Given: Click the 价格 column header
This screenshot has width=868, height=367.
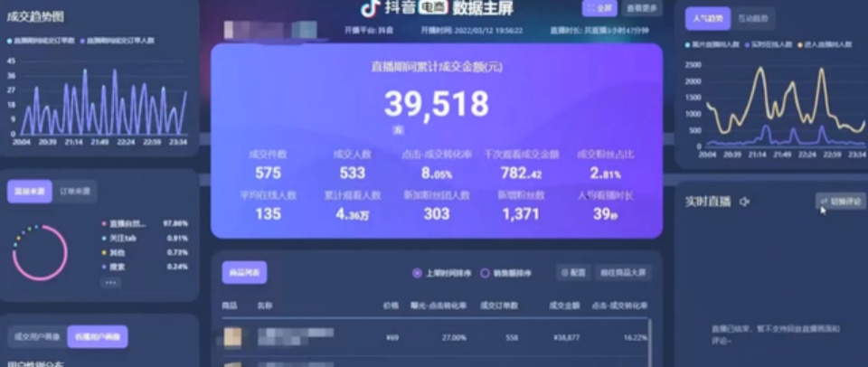Looking at the screenshot, I should [391, 306].
